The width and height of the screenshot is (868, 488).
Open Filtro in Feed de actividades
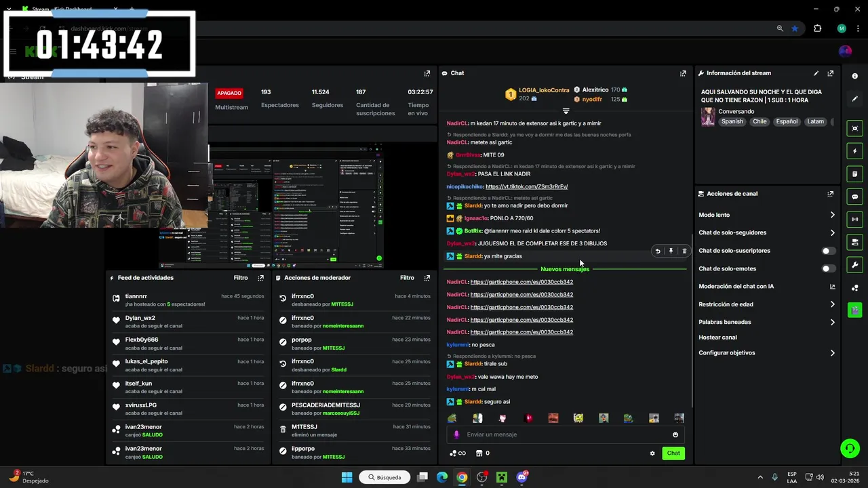[x=241, y=278]
